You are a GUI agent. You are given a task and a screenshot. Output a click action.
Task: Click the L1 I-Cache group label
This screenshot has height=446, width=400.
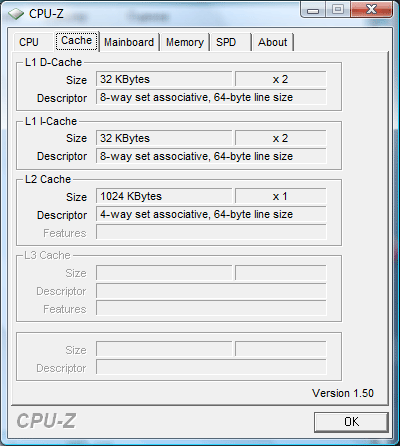click(51, 121)
